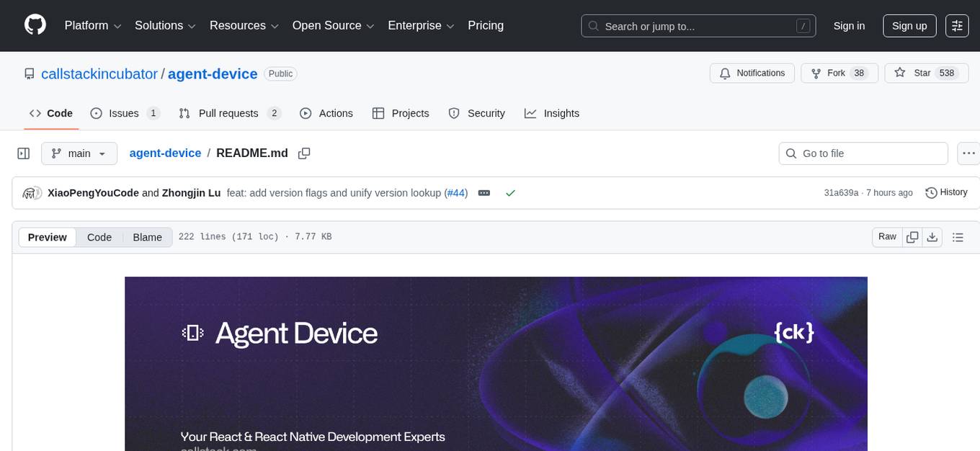Copy the README.md file path
The image size is (980, 451).
[304, 153]
